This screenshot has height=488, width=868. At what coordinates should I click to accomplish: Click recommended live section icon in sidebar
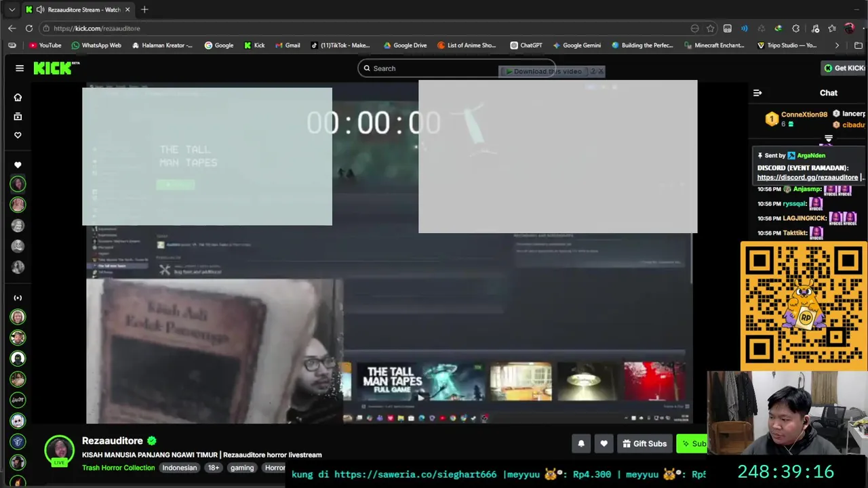(18, 298)
